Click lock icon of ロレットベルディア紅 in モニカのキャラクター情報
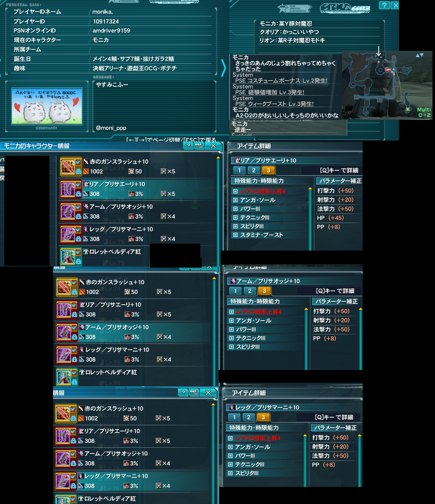The width and height of the screenshot is (435, 504). click(78, 261)
